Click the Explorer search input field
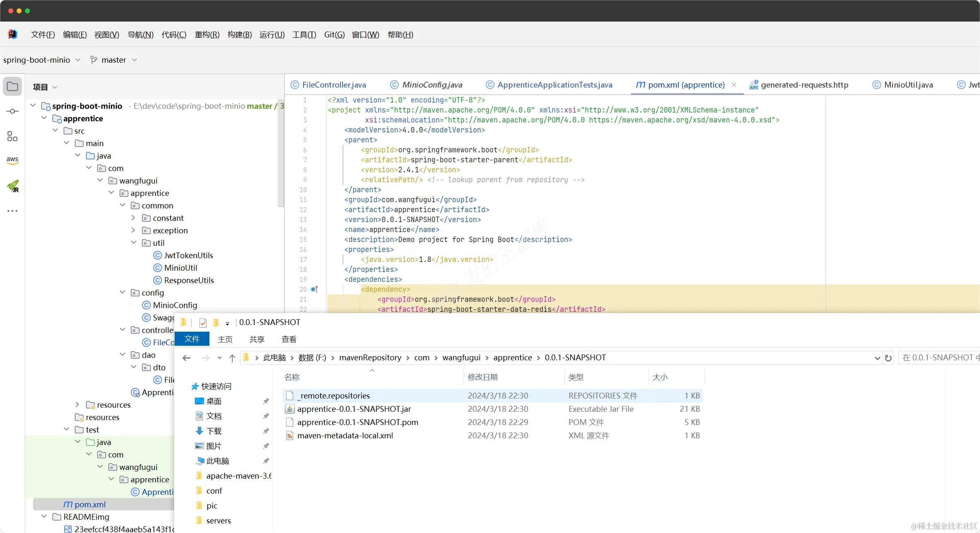The height and width of the screenshot is (533, 980). 939,358
